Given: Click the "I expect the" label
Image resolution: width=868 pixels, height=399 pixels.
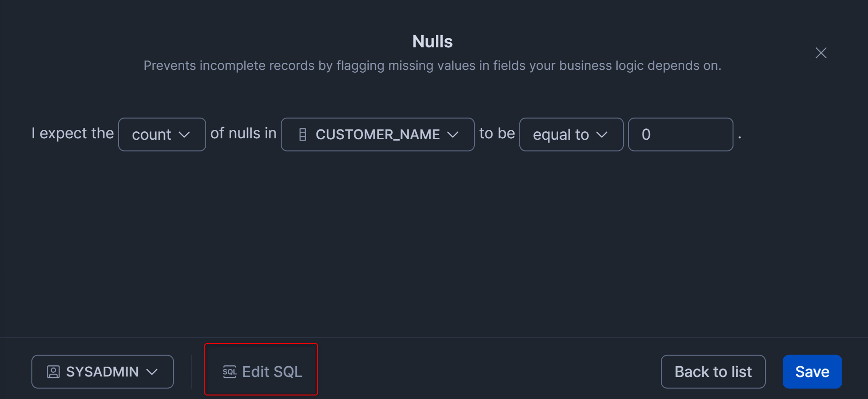Looking at the screenshot, I should tap(73, 134).
